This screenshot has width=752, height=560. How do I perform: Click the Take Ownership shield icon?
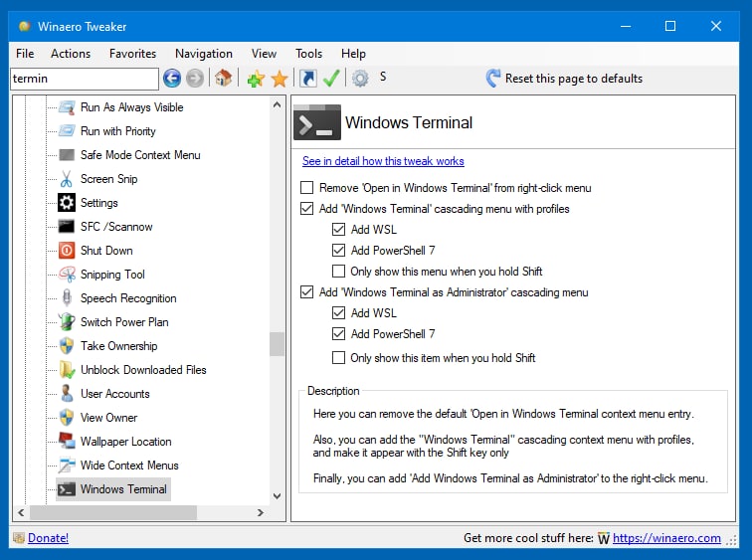[x=67, y=346]
